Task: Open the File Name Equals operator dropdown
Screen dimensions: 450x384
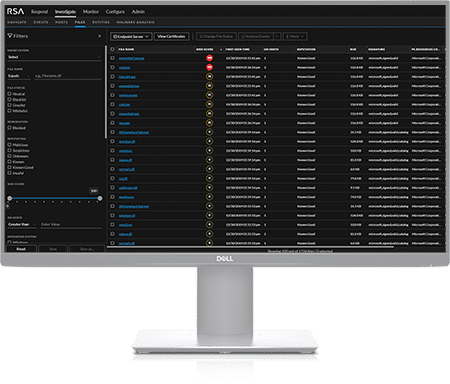Action: pos(19,76)
